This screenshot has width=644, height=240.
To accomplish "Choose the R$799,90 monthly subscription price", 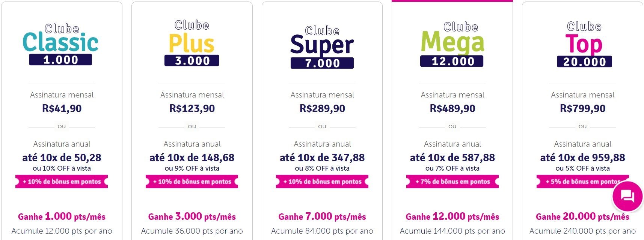I will [582, 109].
